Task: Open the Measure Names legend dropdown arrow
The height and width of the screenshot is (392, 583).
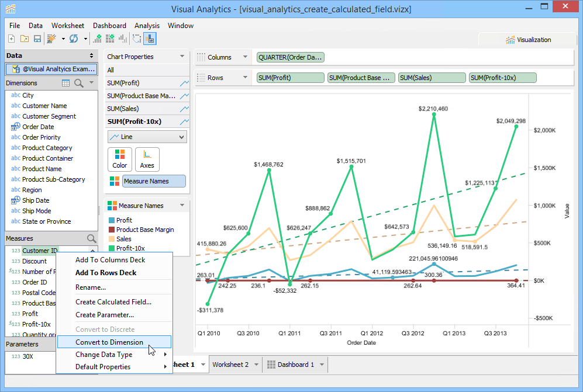Action: click(182, 205)
